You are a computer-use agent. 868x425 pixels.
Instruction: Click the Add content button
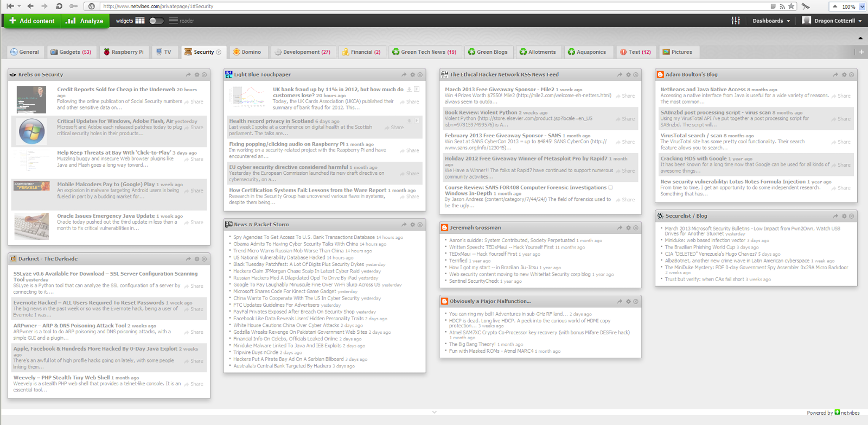click(x=32, y=21)
